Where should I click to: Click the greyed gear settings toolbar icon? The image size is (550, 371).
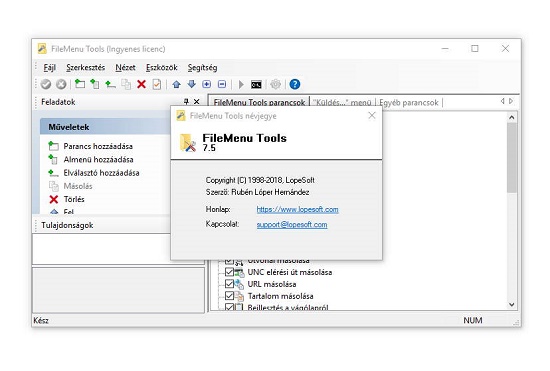pyautogui.click(x=276, y=84)
